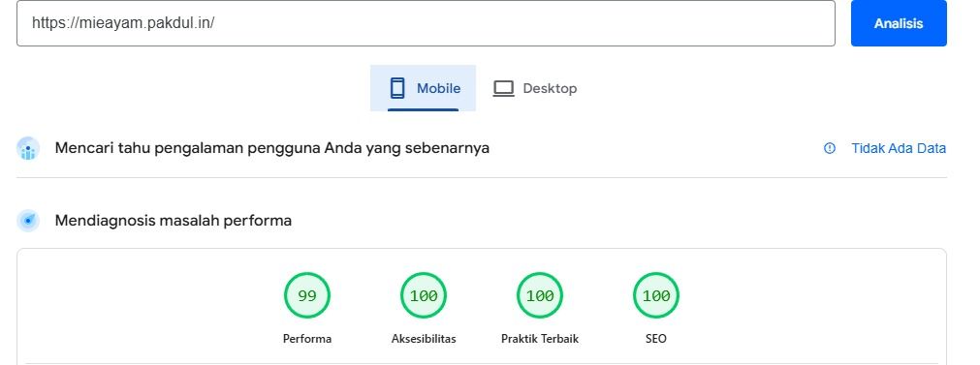
Task: Click heading Mendiagnosis masalah performa
Action: click(x=174, y=221)
